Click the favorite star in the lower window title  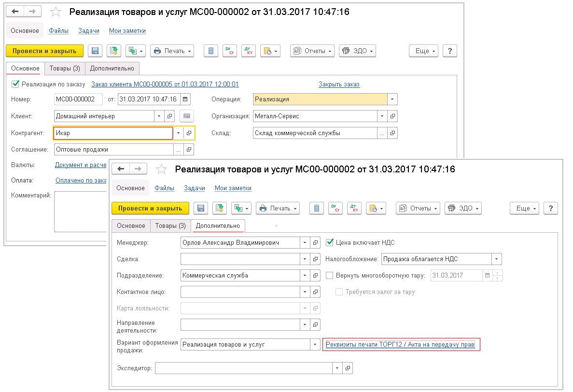tap(162, 169)
